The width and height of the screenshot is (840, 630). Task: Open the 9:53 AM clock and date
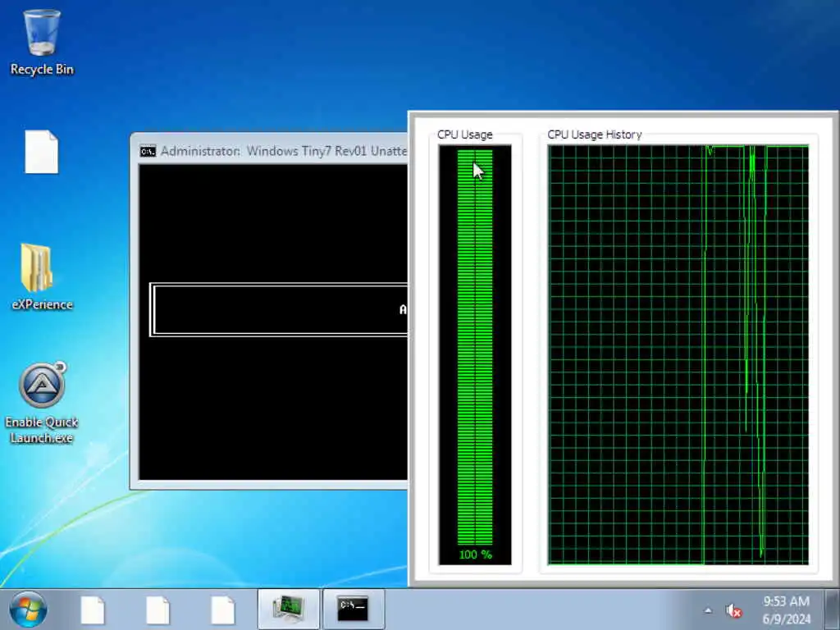(786, 609)
